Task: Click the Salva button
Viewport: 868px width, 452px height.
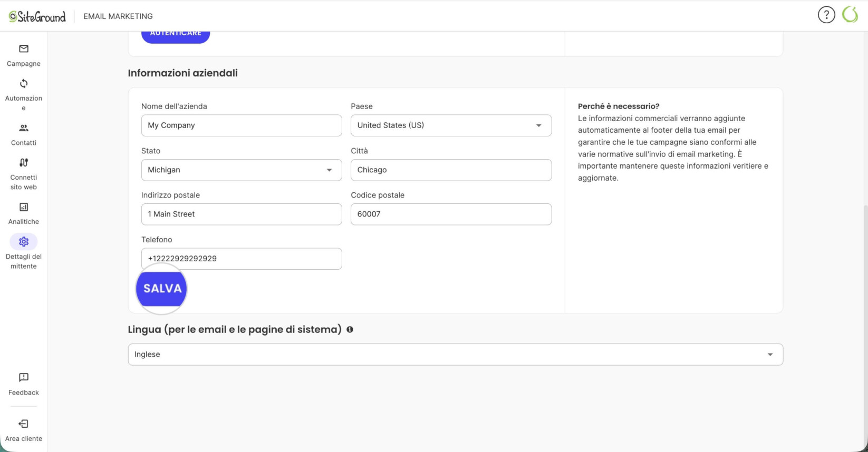Action: (162, 289)
